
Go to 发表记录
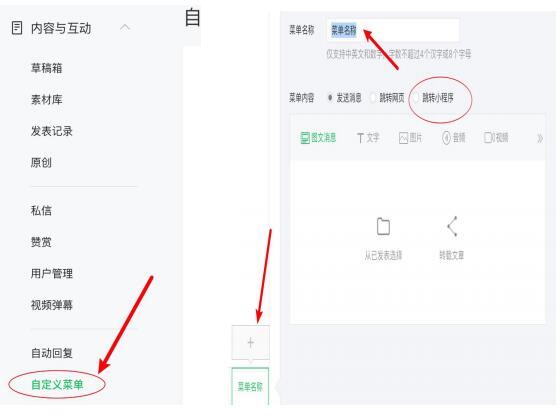(x=52, y=131)
